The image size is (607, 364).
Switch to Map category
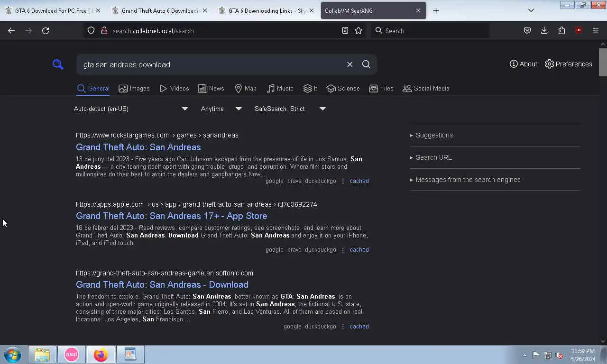(x=246, y=89)
